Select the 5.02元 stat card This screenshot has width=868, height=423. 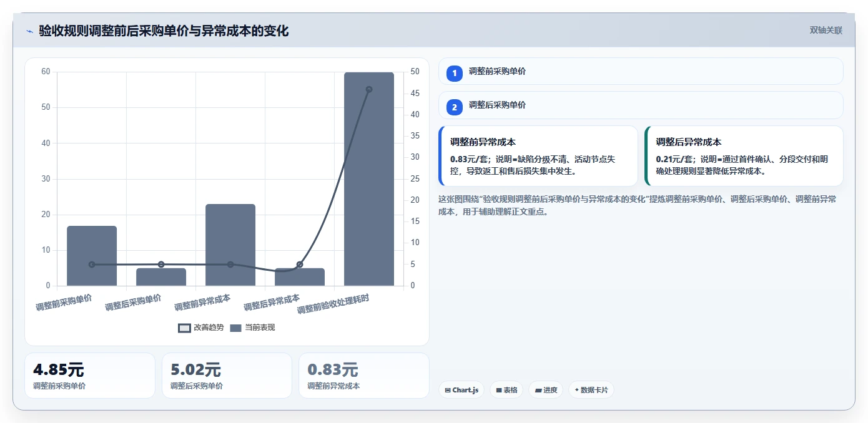[227, 376]
